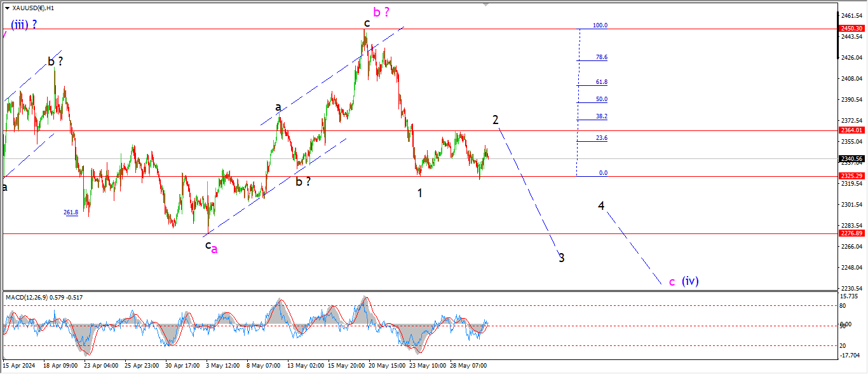Click the blue (iv) wave label
Viewport: 868px width, 374px height.
point(690,280)
